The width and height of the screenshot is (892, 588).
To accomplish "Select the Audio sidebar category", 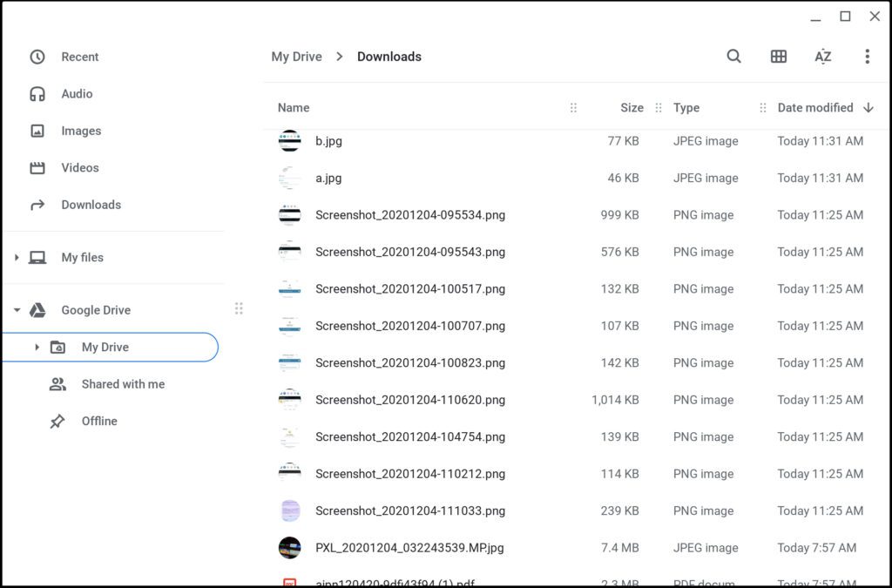I will [77, 94].
